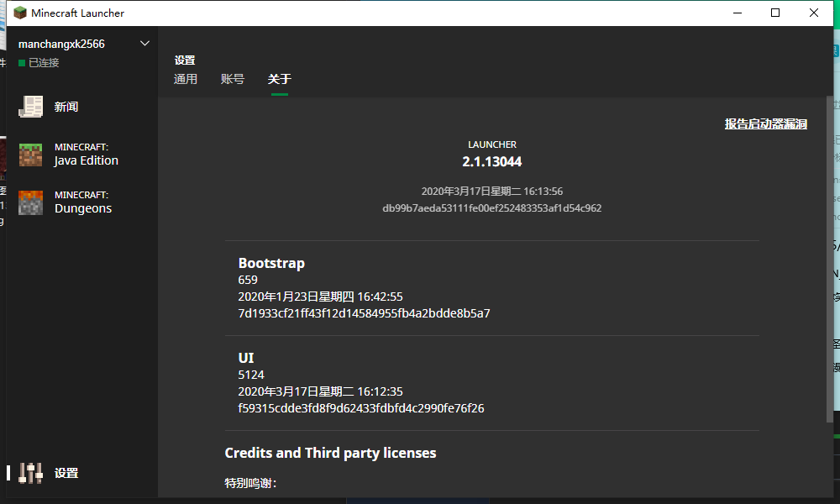Select the 关于 tab

[x=280, y=79]
